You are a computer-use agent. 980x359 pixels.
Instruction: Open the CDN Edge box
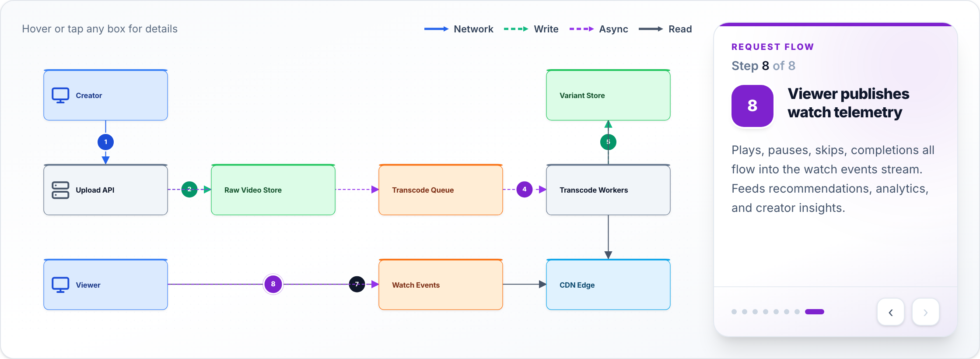click(x=608, y=285)
